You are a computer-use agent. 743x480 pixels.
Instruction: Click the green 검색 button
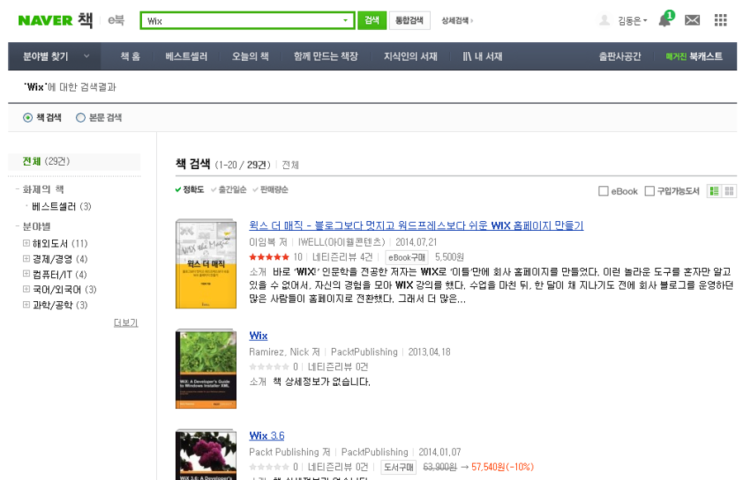tap(372, 20)
